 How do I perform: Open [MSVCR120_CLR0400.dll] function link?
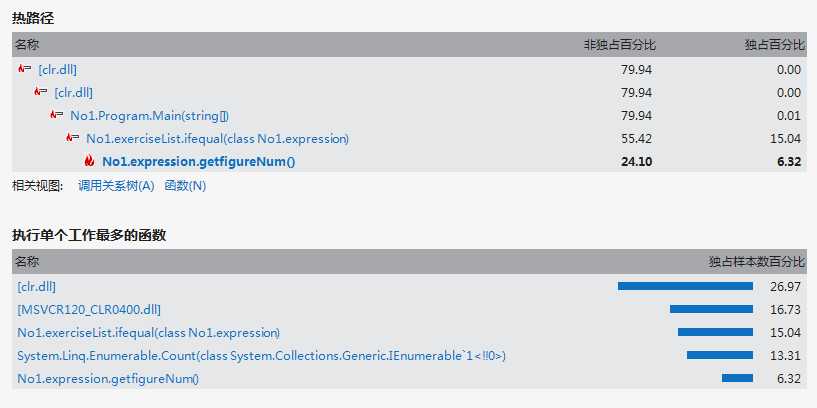89,310
